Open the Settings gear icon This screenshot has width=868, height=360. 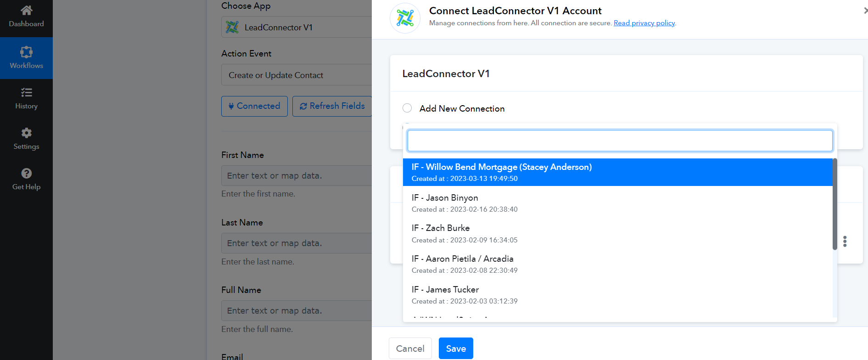click(27, 133)
